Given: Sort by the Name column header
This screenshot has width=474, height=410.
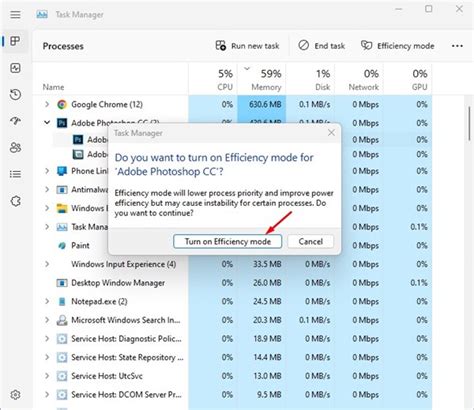Looking at the screenshot, I should 110,80.
